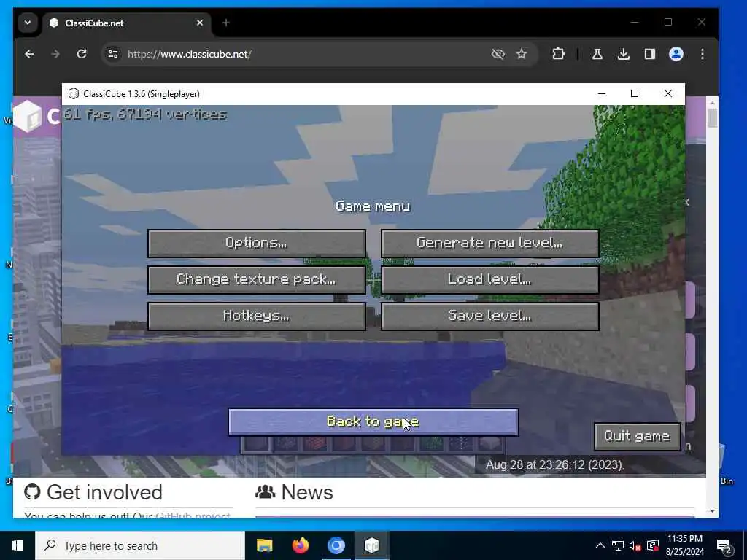Click the Load level button
Screen dimensions: 747x560
tap(489, 279)
